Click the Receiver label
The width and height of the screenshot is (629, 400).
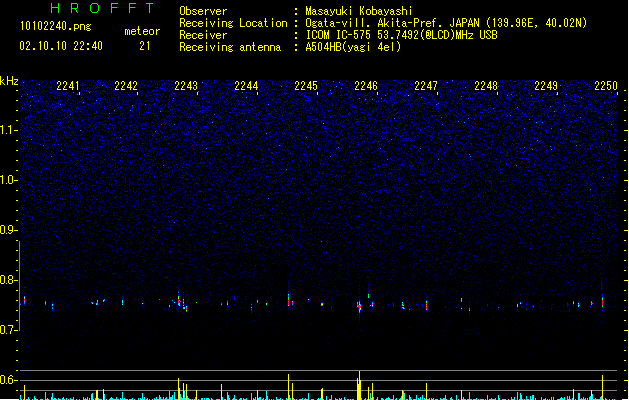(x=203, y=35)
